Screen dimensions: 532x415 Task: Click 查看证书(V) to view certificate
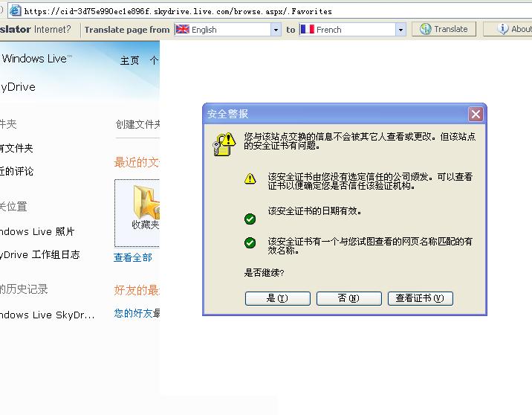tap(420, 298)
